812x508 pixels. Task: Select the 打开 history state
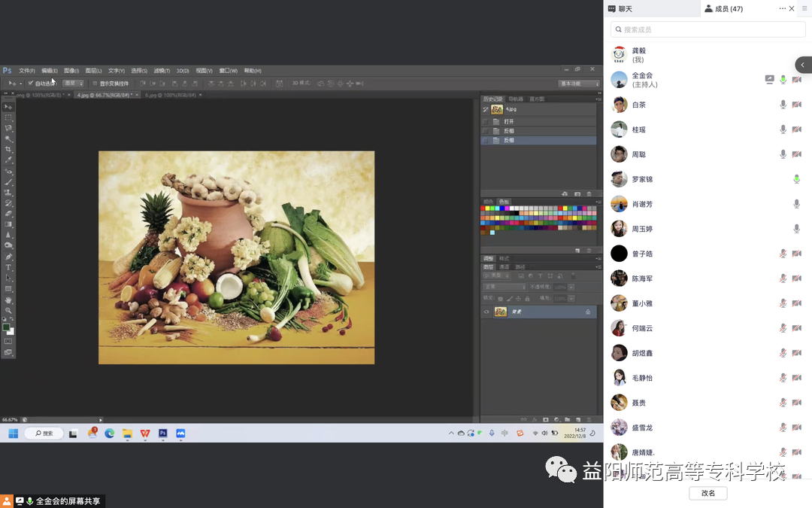click(538, 121)
